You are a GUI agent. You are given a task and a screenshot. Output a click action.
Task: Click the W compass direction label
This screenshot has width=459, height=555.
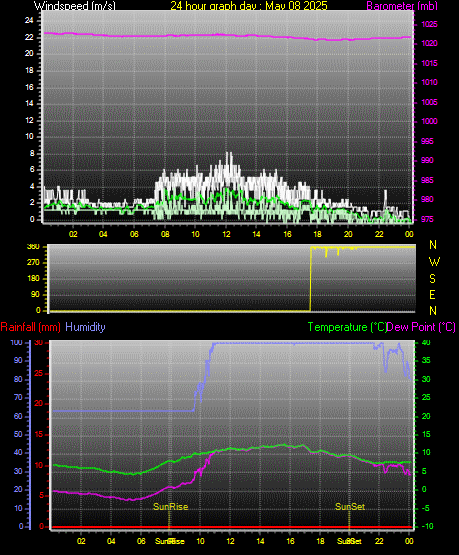(x=434, y=262)
